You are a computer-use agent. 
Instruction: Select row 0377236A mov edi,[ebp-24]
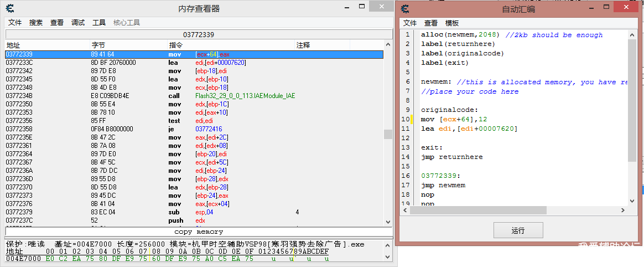click(x=194, y=171)
